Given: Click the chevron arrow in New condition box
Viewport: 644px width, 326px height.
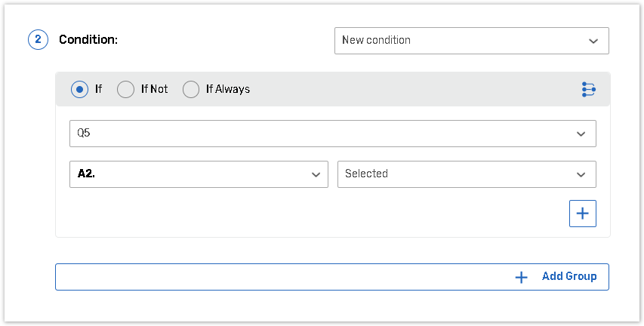Looking at the screenshot, I should pyautogui.click(x=593, y=41).
